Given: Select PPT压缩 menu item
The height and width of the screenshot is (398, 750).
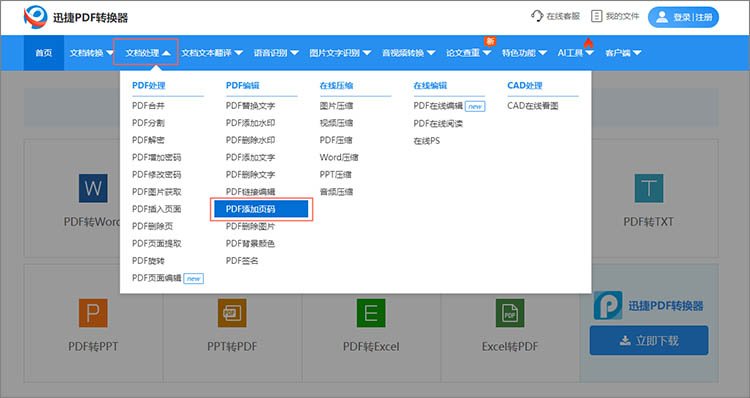Looking at the screenshot, I should pos(335,175).
